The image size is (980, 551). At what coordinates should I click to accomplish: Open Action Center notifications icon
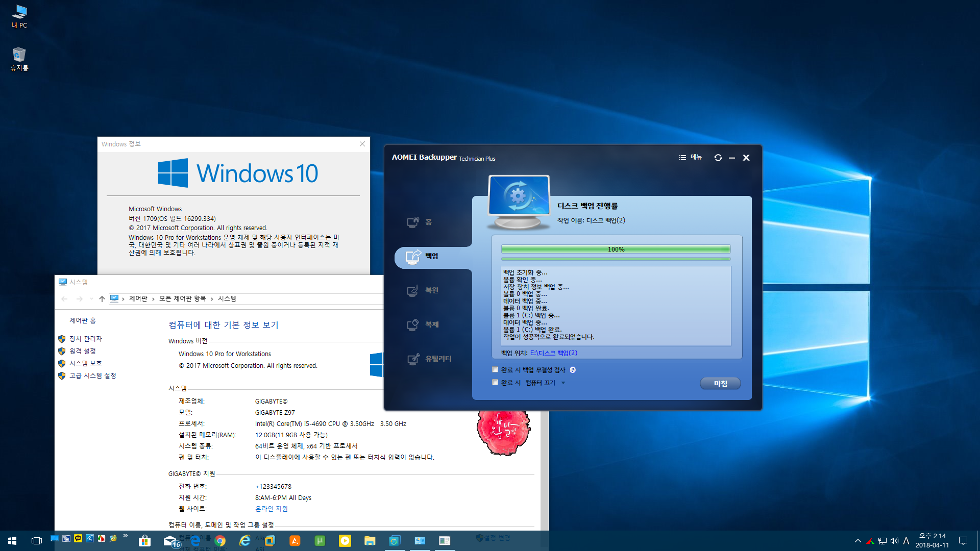pos(963,541)
